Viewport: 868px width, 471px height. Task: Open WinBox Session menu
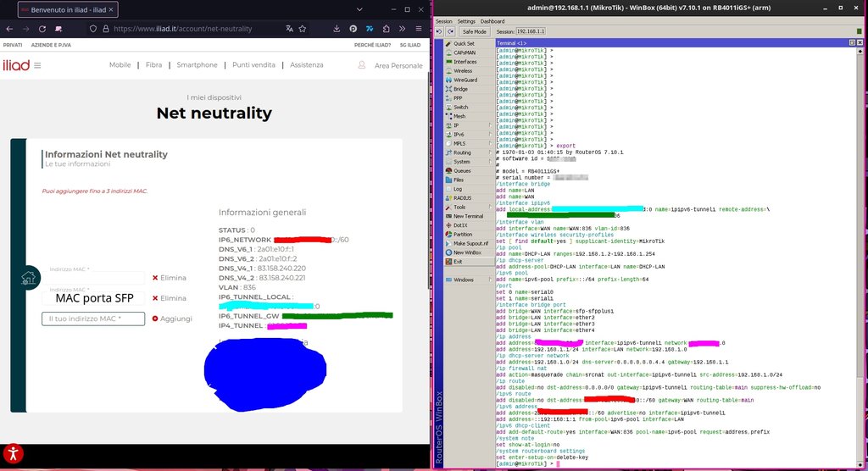[443, 21]
